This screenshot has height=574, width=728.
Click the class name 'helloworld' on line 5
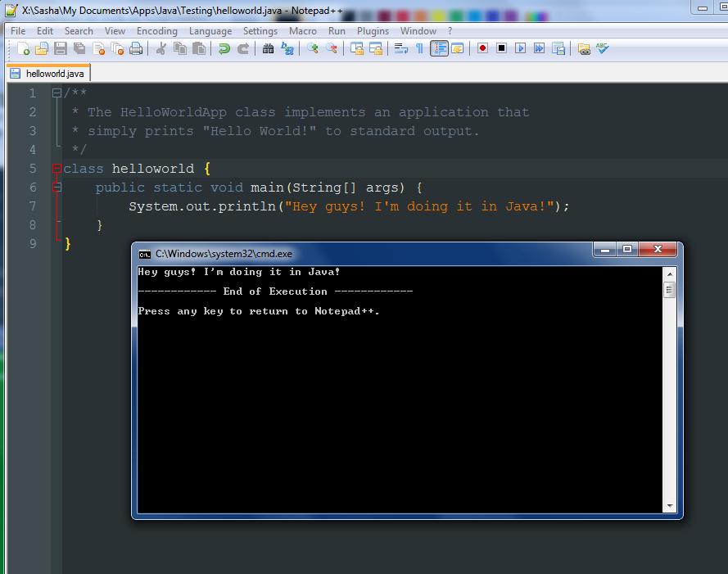[153, 169]
